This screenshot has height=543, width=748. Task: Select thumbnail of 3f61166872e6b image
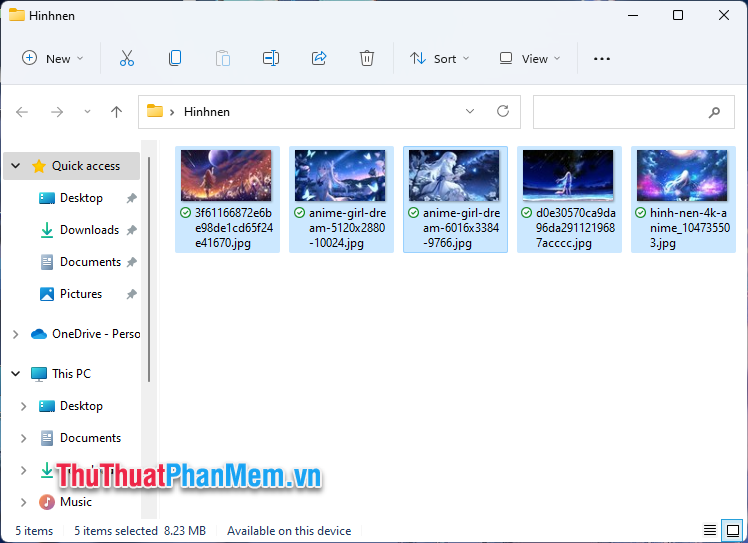(x=226, y=176)
